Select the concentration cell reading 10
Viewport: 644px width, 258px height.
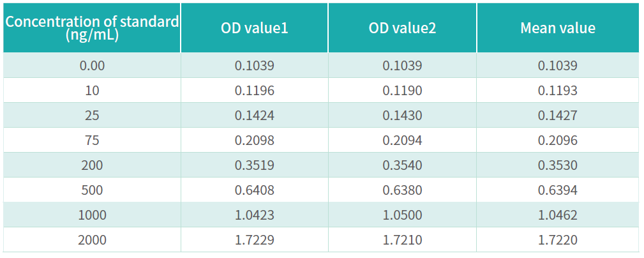click(93, 91)
